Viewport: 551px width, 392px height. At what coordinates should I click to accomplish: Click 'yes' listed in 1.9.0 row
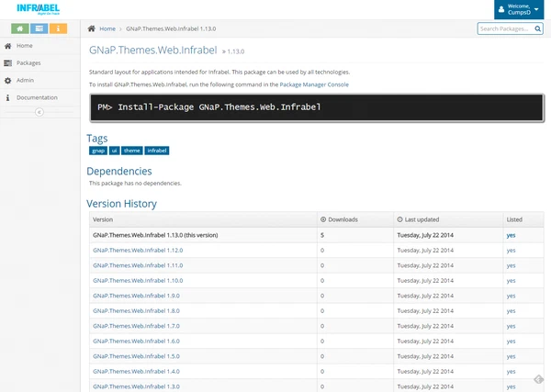[x=511, y=296]
